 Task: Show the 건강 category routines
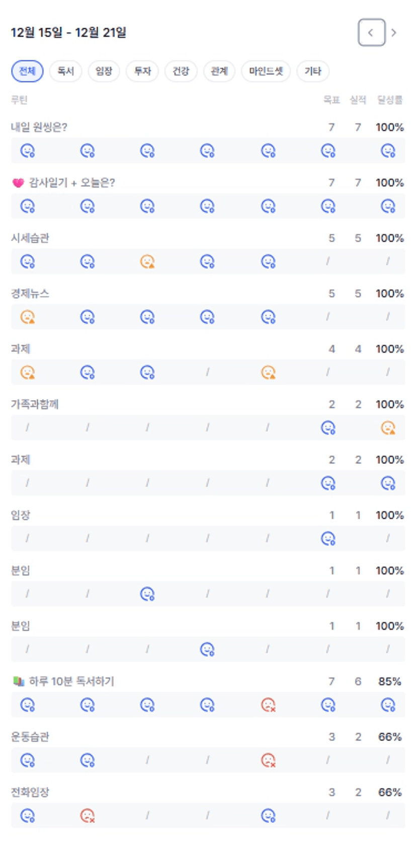click(x=181, y=71)
